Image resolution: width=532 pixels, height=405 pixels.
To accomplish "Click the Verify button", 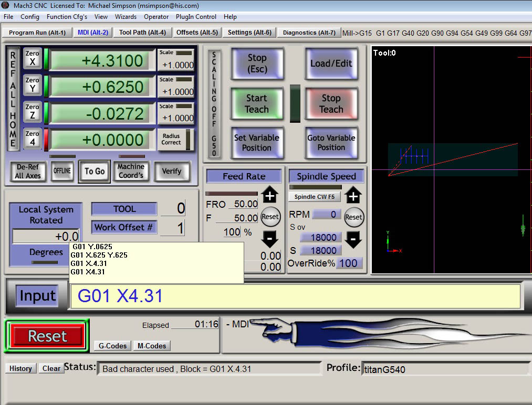I will pyautogui.click(x=172, y=171).
